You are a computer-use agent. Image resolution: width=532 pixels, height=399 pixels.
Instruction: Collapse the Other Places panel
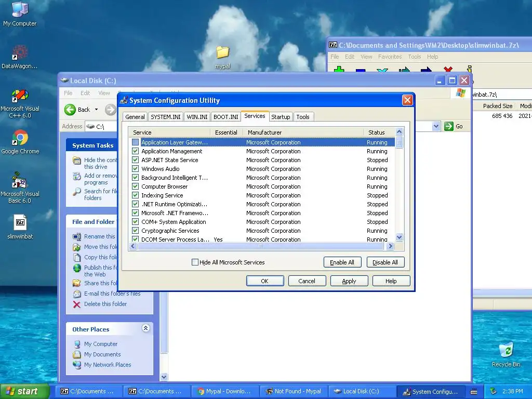(146, 328)
